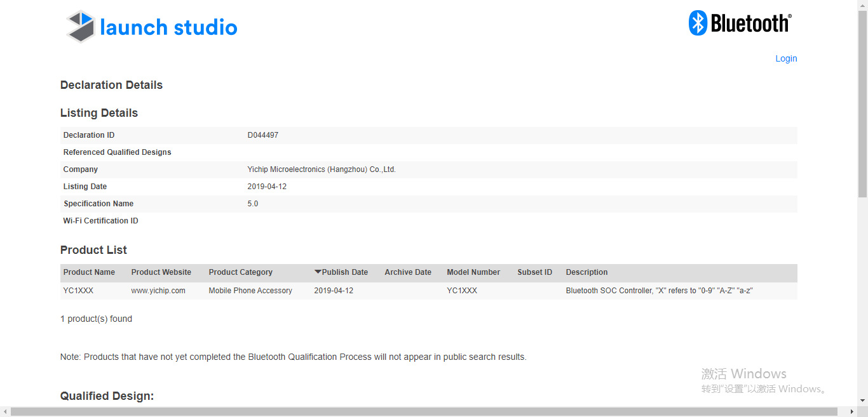
Task: Sort table by Description header
Action: (x=587, y=272)
